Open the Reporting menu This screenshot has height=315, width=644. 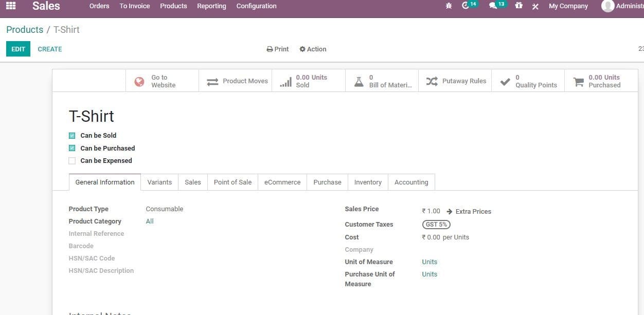click(211, 6)
